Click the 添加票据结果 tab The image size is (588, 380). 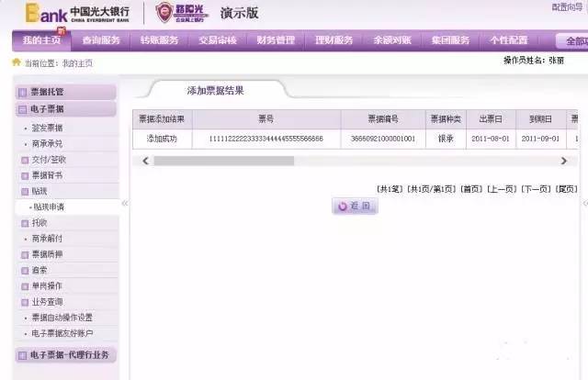(216, 91)
